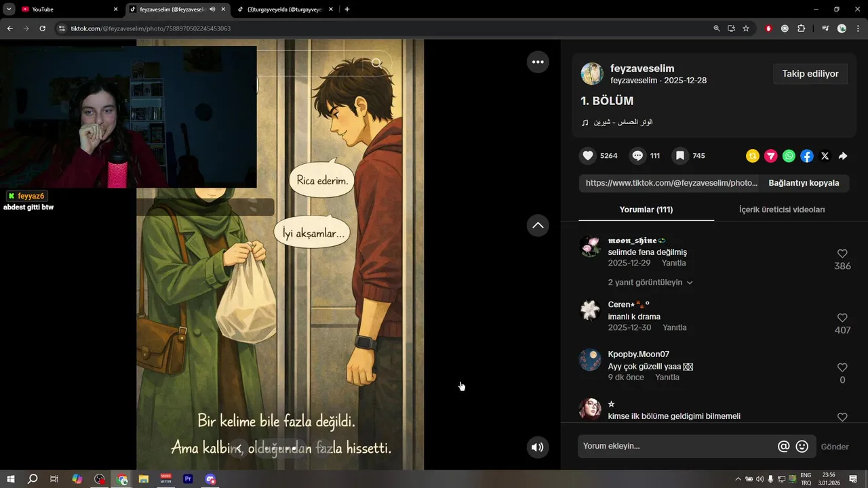Like the post with heart icon

(x=588, y=156)
